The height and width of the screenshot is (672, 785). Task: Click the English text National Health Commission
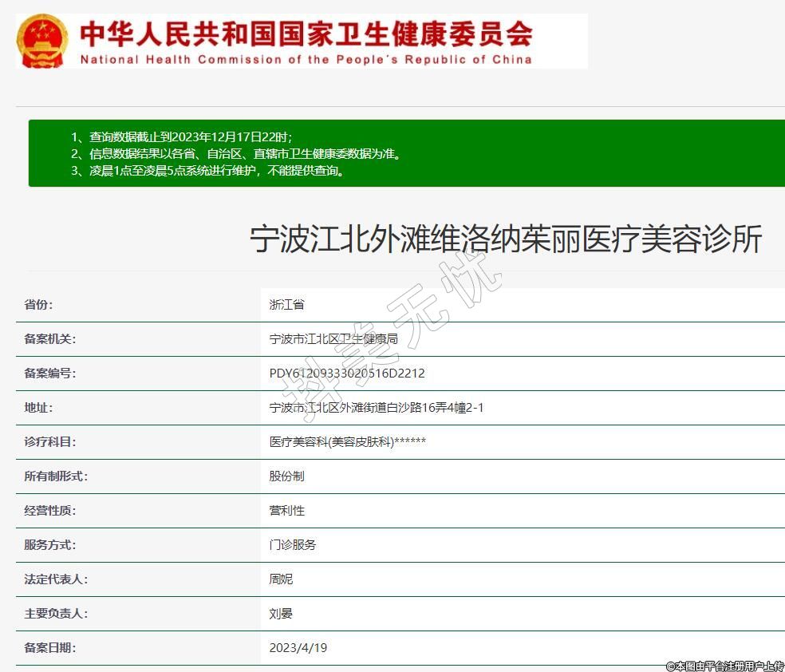[306, 60]
